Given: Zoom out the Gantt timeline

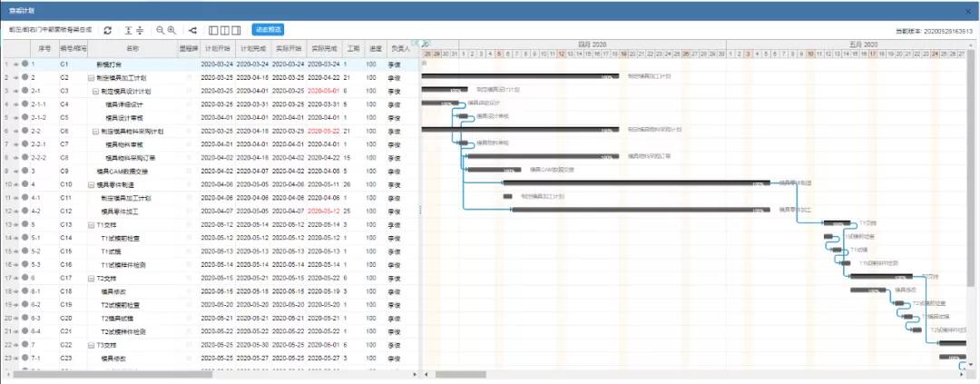Looking at the screenshot, I should click(x=160, y=30).
